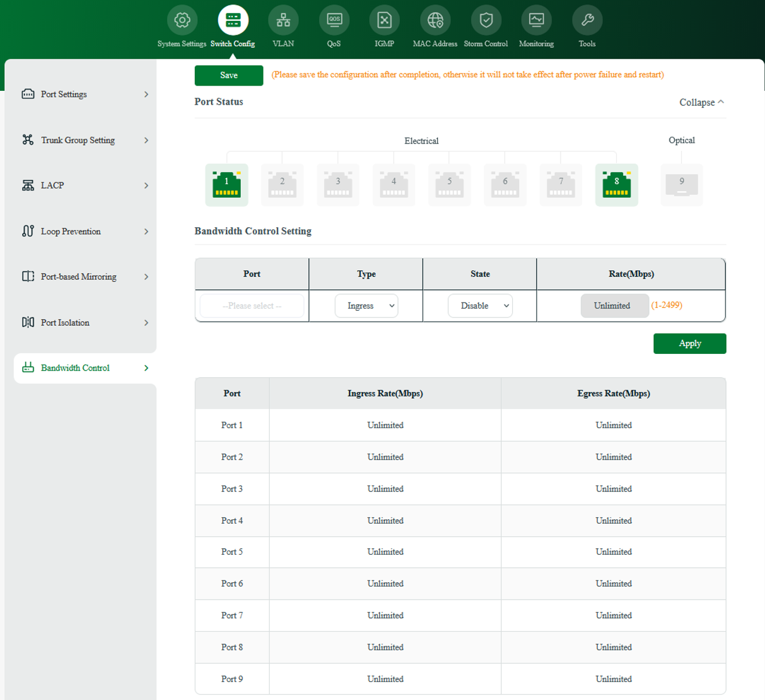Image resolution: width=765 pixels, height=700 pixels.
Task: Select optical port 9
Action: [x=681, y=185]
